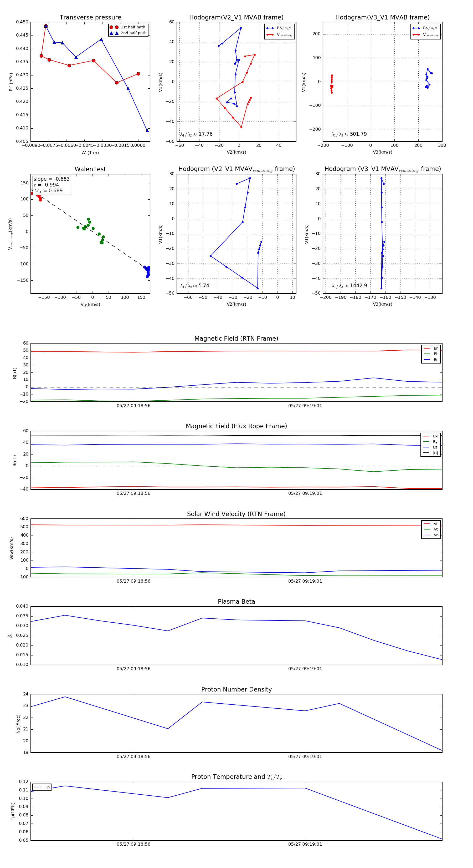This screenshot has height=868, width=473.
Task: Click the 'Br' legend entry
Action: [431, 349]
